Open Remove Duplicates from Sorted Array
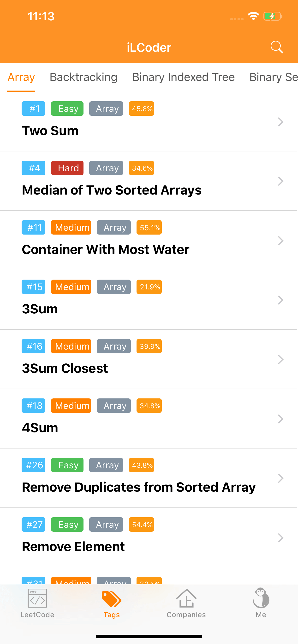 [139, 487]
